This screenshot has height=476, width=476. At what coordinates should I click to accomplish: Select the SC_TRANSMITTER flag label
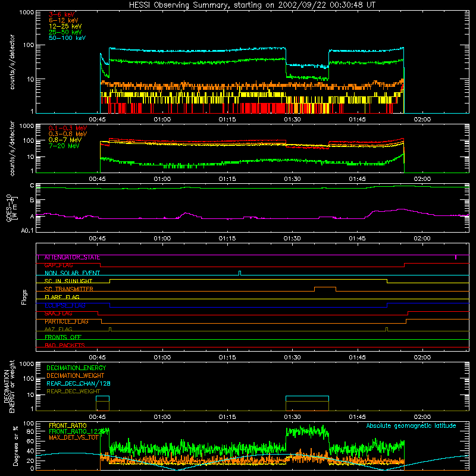[69, 289]
